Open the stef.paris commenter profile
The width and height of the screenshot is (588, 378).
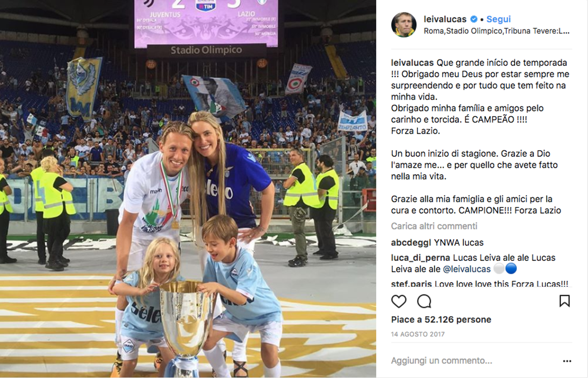(x=411, y=284)
